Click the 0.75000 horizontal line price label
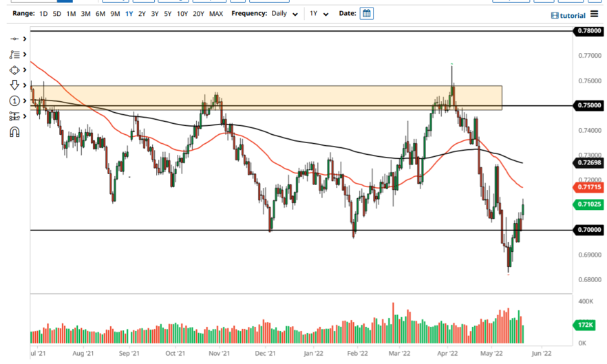This screenshot has height=364, width=607. click(588, 105)
